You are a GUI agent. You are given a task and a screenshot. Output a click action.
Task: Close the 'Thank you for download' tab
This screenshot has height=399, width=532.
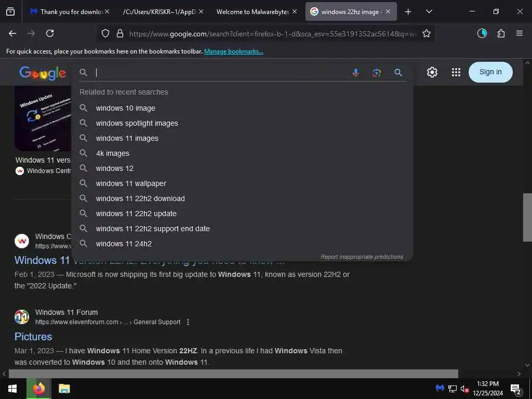click(x=107, y=11)
